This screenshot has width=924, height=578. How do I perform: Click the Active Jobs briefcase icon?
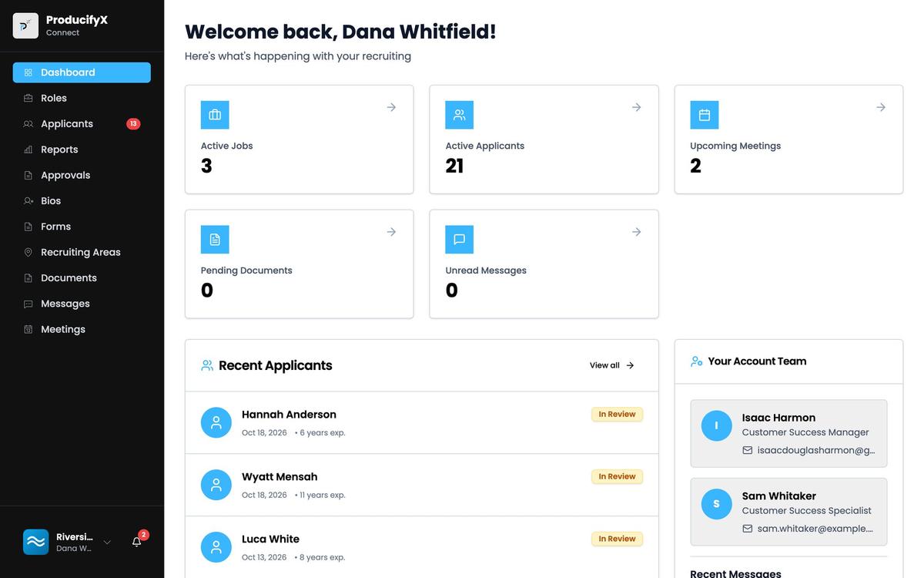click(x=215, y=115)
